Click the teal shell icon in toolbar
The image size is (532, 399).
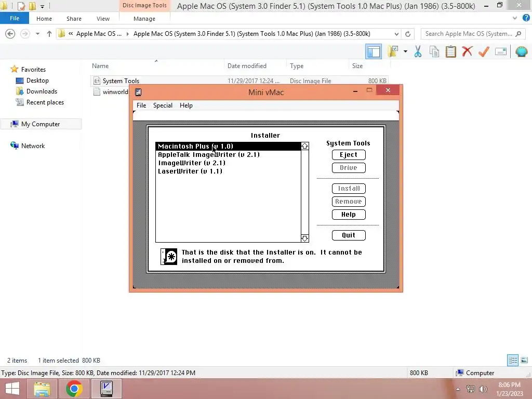click(x=522, y=51)
